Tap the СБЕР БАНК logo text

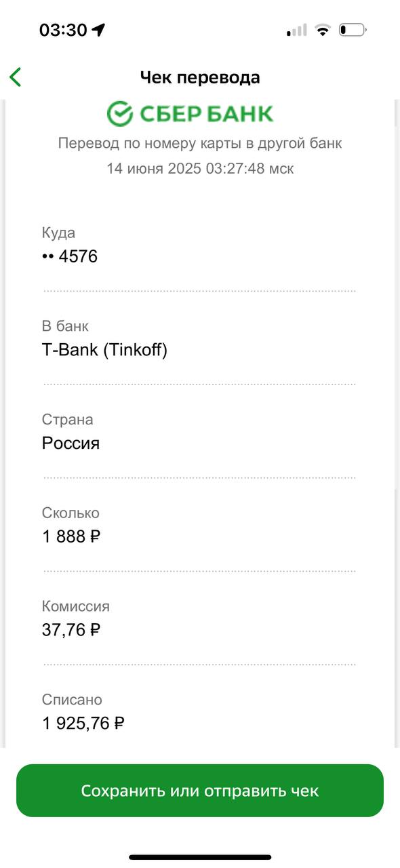tap(206, 114)
